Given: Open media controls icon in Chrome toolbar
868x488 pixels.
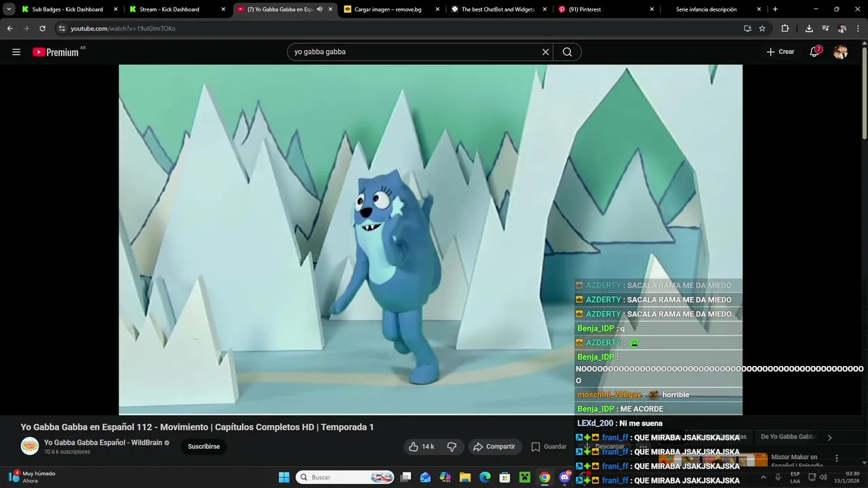Looking at the screenshot, I should coord(825,28).
